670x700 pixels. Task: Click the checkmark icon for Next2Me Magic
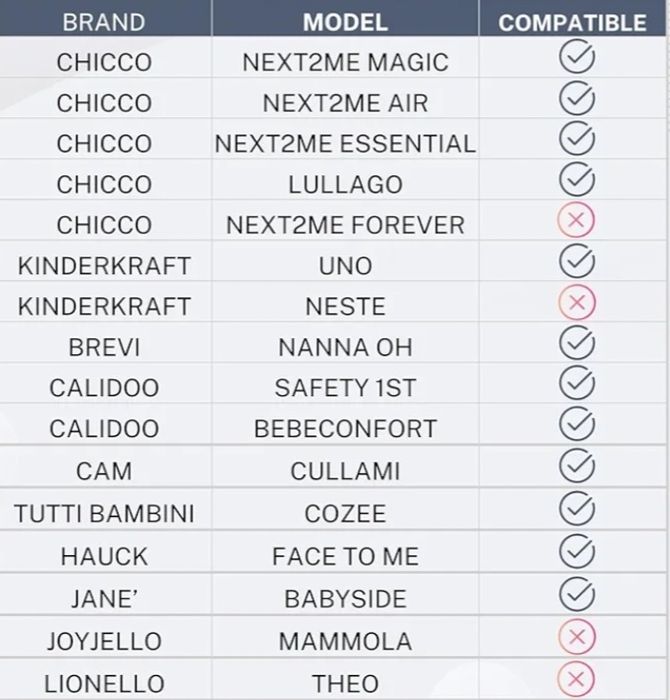pos(576,59)
